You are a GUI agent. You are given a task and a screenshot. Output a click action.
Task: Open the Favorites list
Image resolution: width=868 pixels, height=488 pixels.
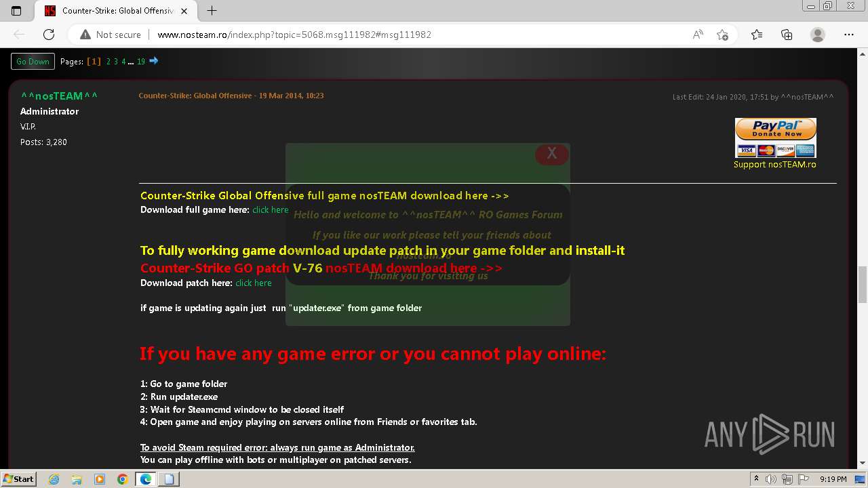[757, 35]
